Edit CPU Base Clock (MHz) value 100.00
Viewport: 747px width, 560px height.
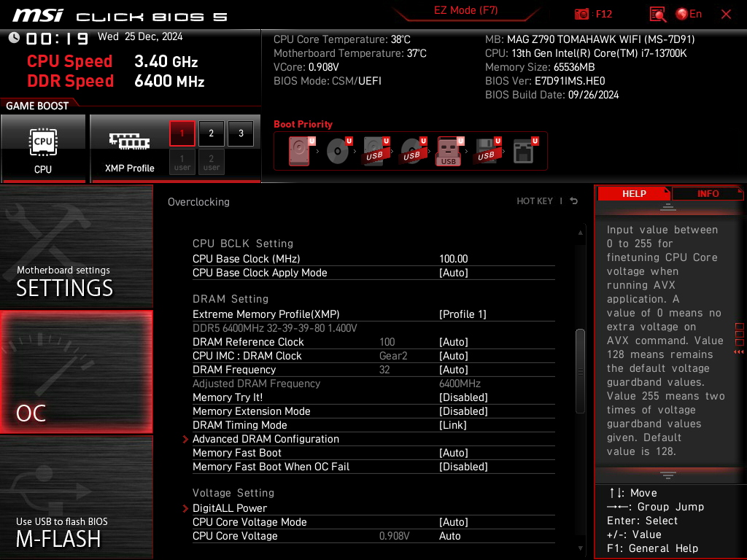point(454,259)
